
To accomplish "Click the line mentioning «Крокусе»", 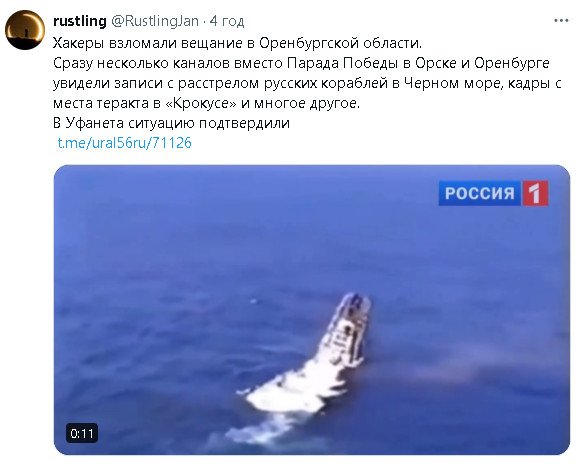I will pos(206,103).
